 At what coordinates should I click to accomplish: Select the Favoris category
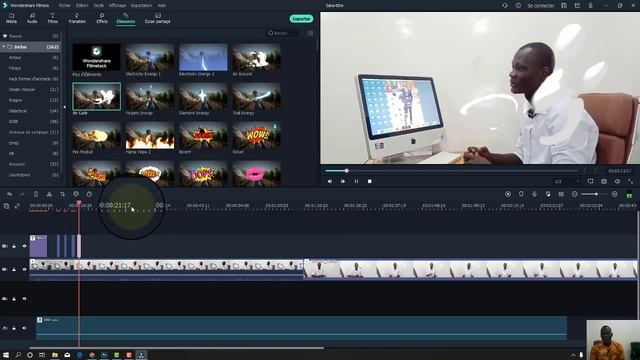coord(31,36)
